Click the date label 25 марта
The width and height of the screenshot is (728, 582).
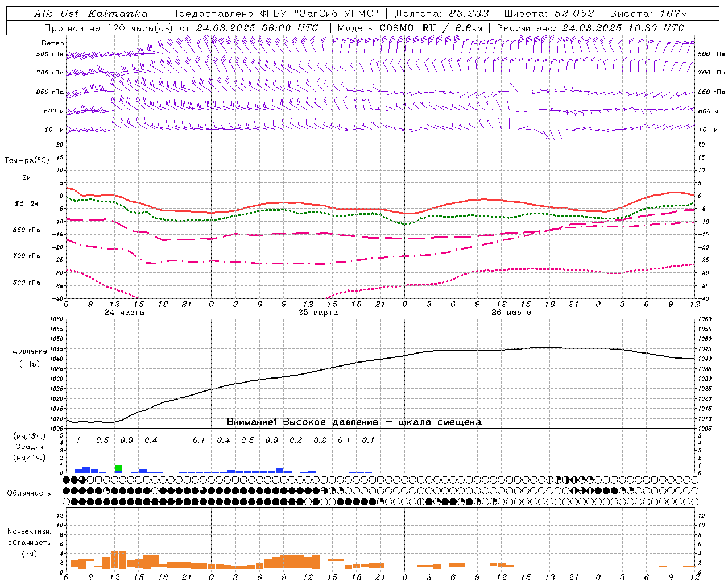coord(318,313)
